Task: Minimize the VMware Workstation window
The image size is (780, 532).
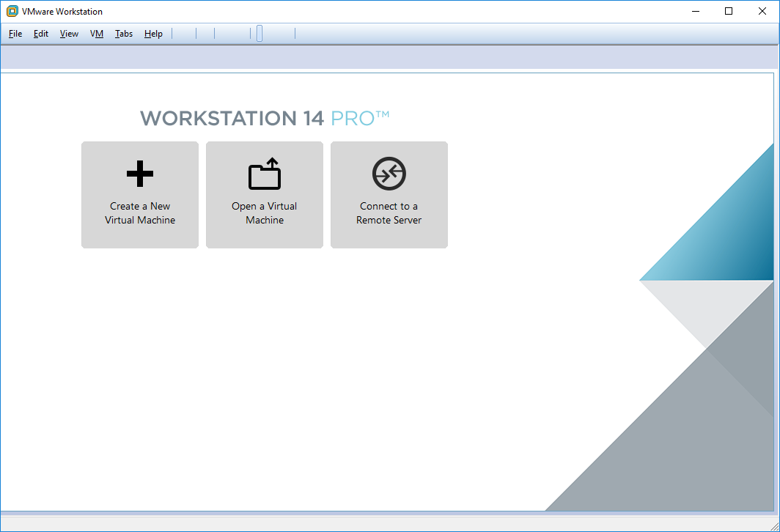Action: [694, 12]
